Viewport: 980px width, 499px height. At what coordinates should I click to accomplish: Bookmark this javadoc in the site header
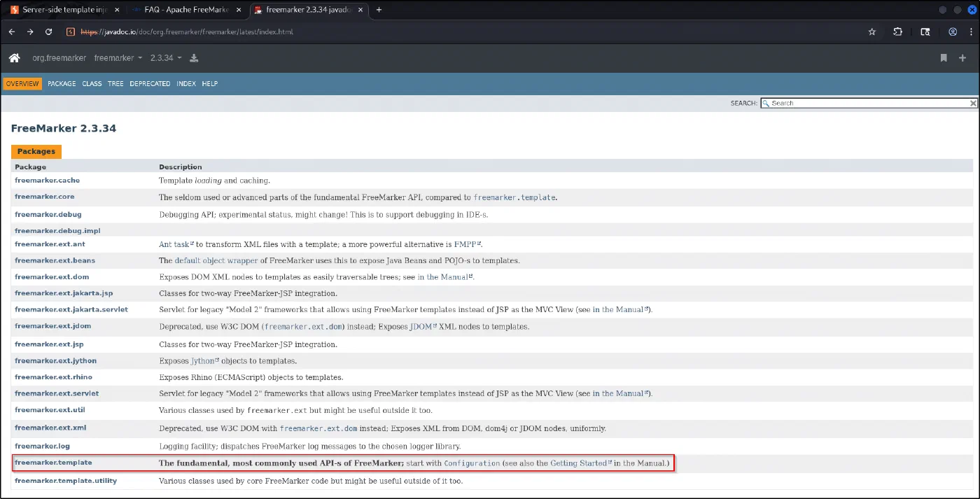(944, 58)
